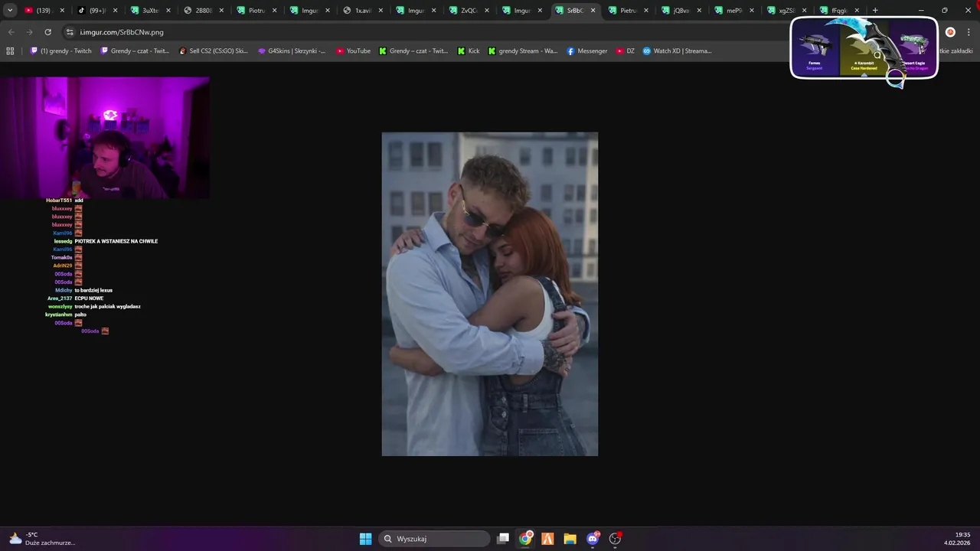
Task: Open the fFqgk tab
Action: click(839, 11)
